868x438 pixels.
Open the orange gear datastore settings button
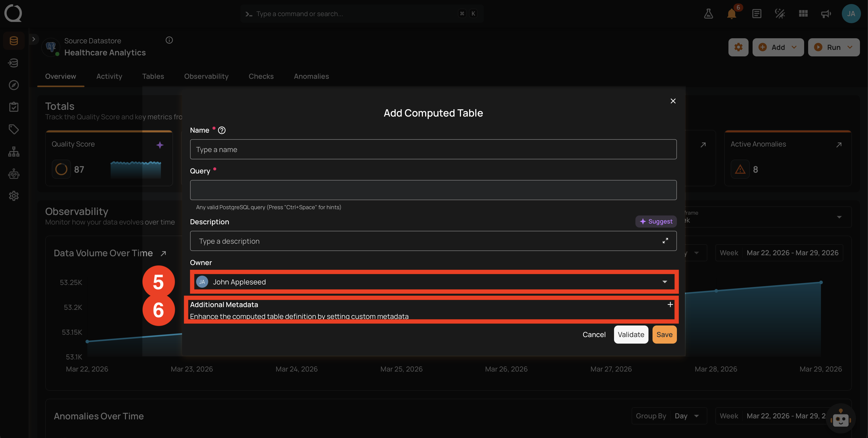pos(738,47)
